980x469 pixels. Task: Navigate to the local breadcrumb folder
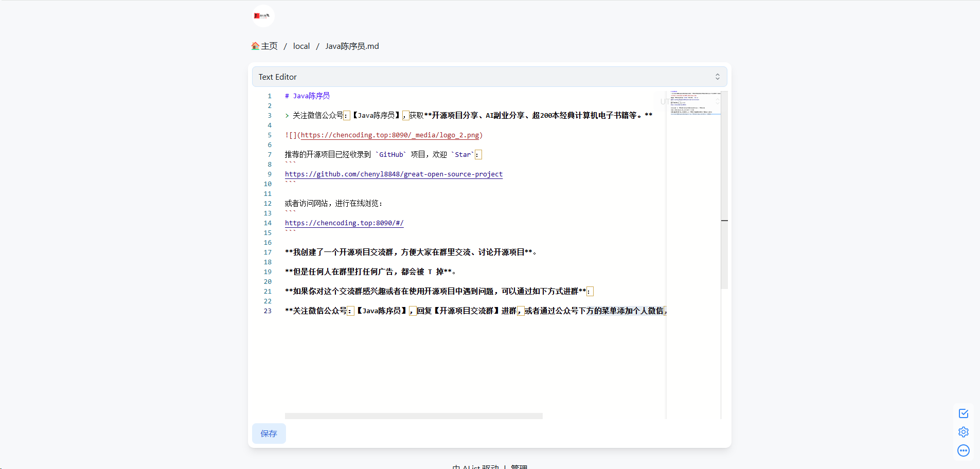coord(301,46)
